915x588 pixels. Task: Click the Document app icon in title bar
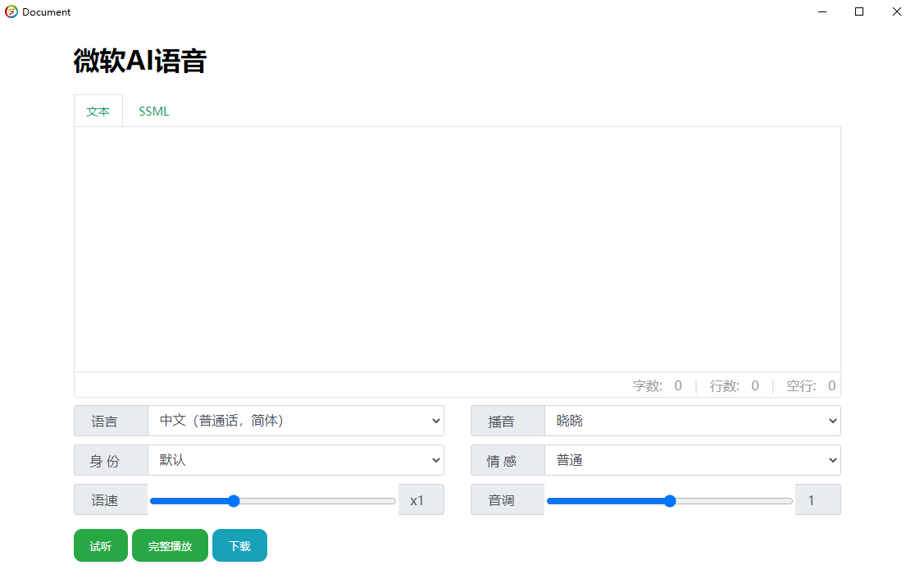coord(11,11)
